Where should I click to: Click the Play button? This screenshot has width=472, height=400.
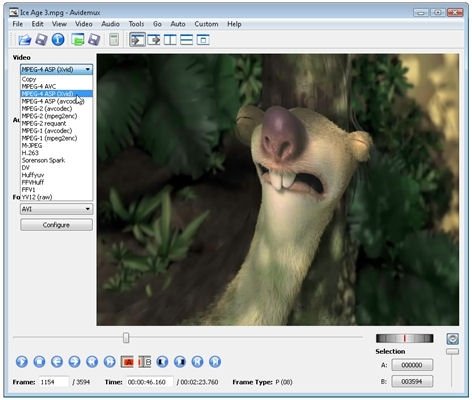click(x=22, y=362)
